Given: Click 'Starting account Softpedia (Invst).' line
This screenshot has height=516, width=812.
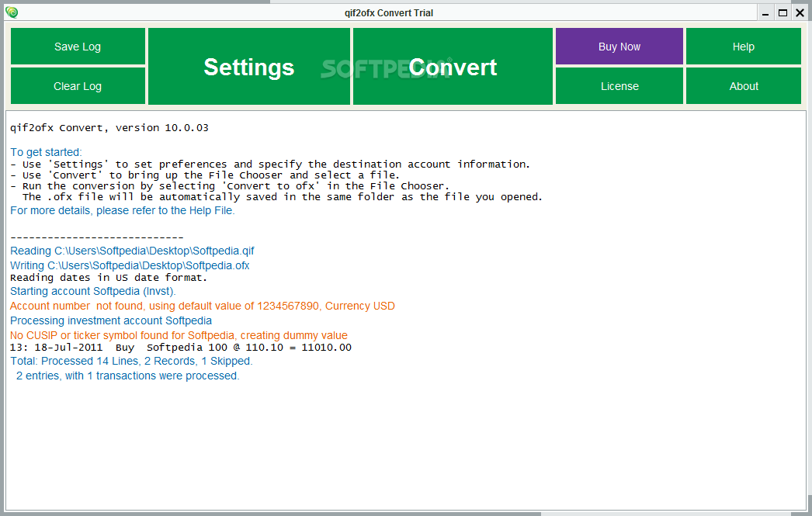Looking at the screenshot, I should coord(92,292).
